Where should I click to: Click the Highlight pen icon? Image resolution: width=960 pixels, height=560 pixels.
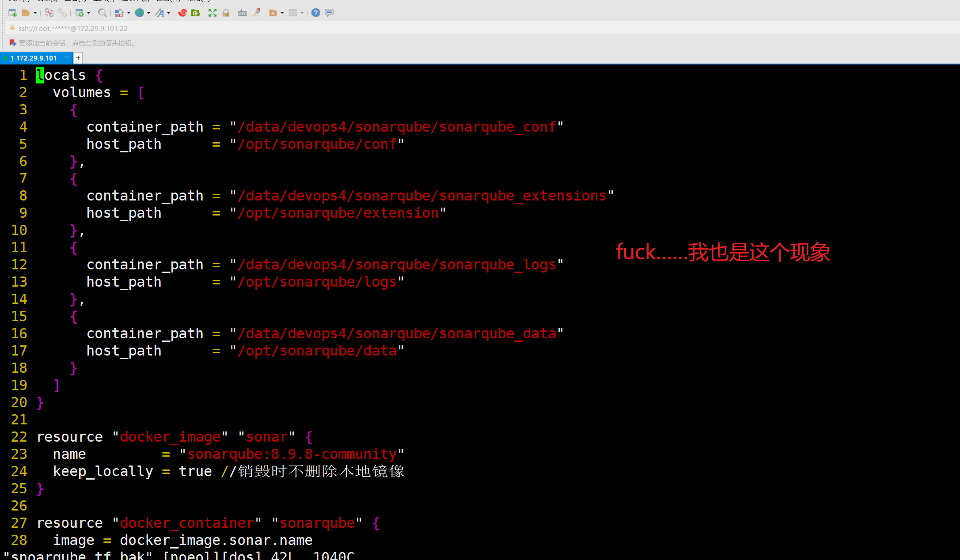pyautogui.click(x=256, y=13)
